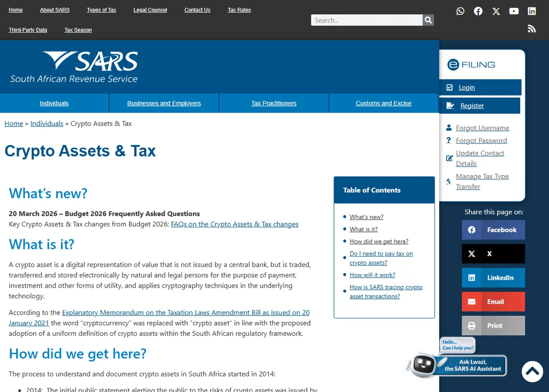The image size is (549, 392).
Task: Click the Update Contact Details edit icon
Action: pyautogui.click(x=449, y=158)
